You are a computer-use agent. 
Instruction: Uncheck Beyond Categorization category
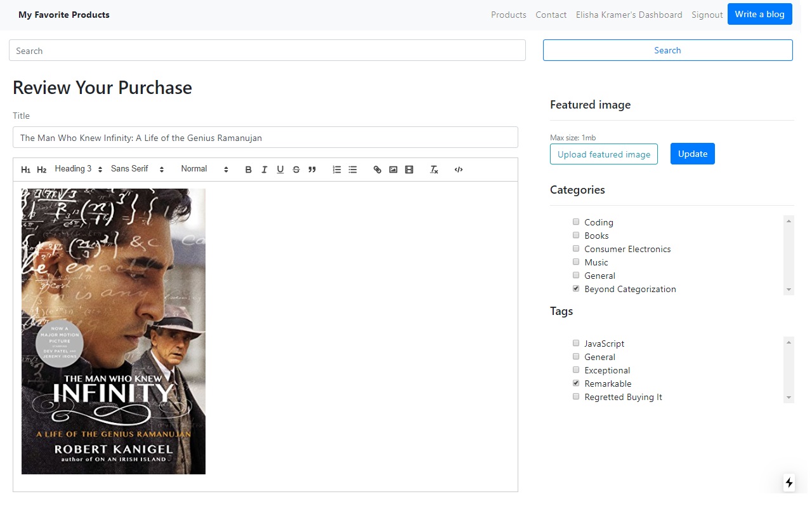[576, 288]
